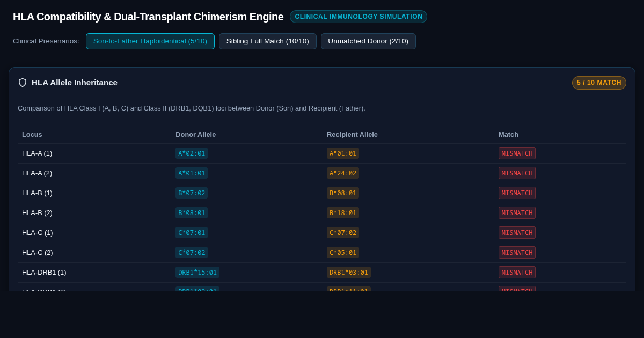Click recipient allele A*01:01
644x338 pixels.
tap(343, 153)
